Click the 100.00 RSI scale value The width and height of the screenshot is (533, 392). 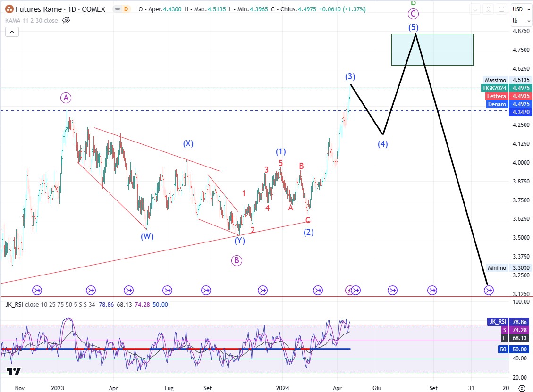tap(521, 301)
